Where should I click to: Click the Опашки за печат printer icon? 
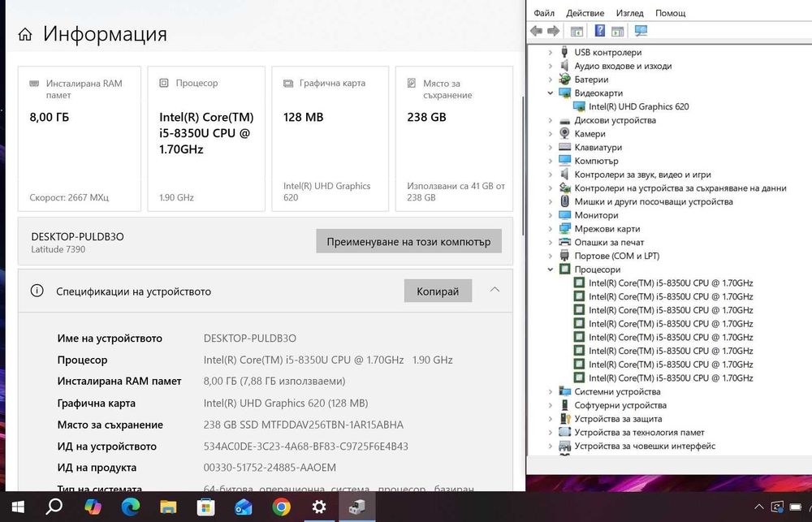tap(564, 243)
